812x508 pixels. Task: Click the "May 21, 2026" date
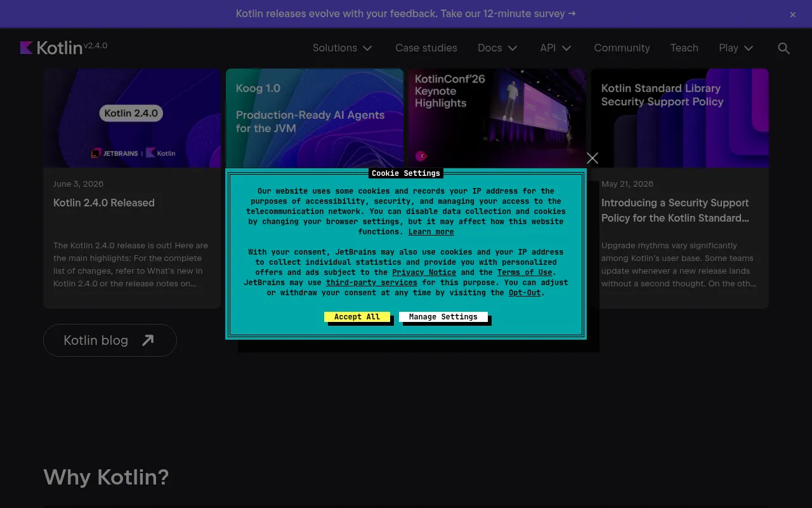[x=627, y=184]
